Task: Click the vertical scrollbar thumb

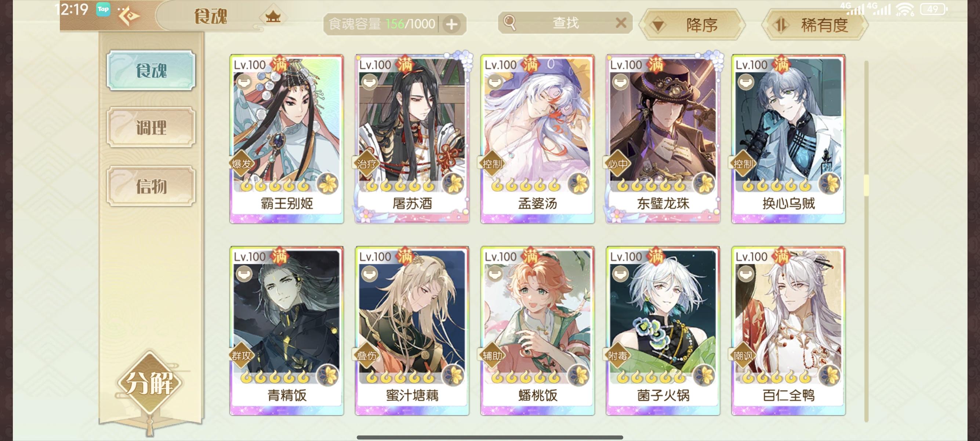Action: (866, 185)
